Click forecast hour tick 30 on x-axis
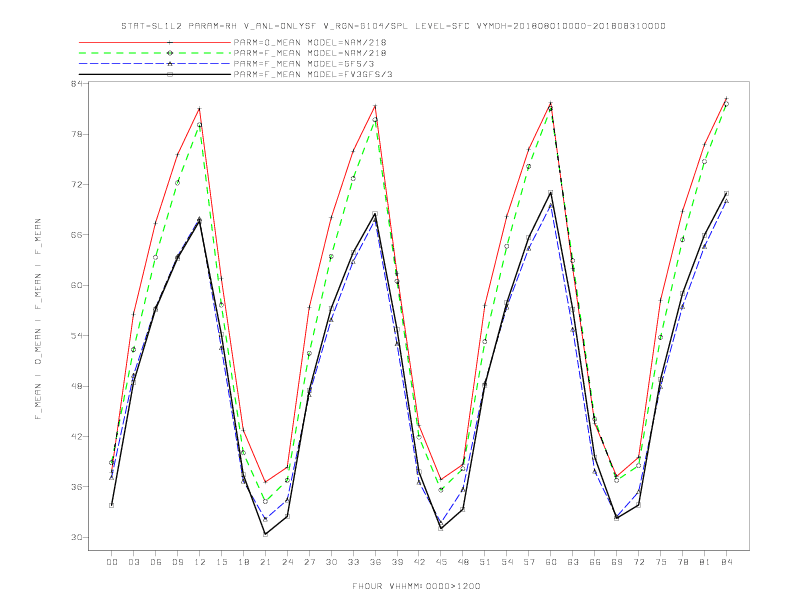The image size is (792, 612). (x=331, y=562)
